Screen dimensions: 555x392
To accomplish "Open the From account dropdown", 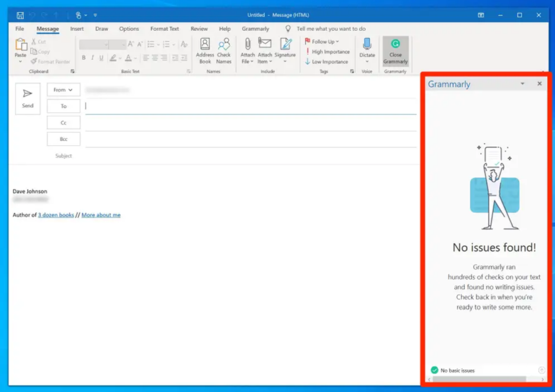I will click(x=63, y=90).
